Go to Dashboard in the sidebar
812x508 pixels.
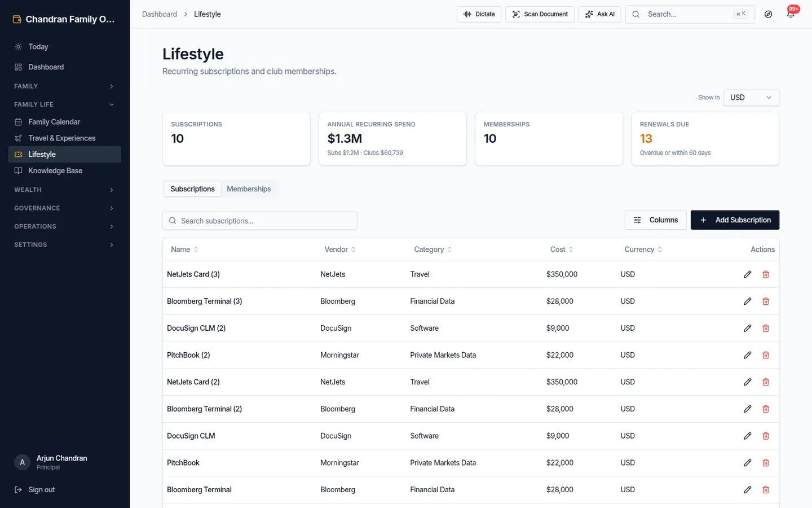pos(65,67)
